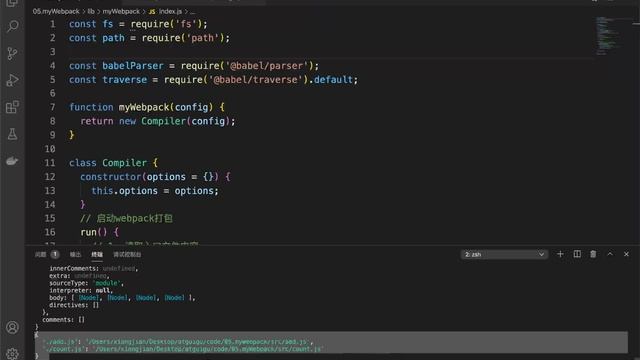The width and height of the screenshot is (640, 360).
Task: Click the lib breadcrumb
Action: click(91, 11)
